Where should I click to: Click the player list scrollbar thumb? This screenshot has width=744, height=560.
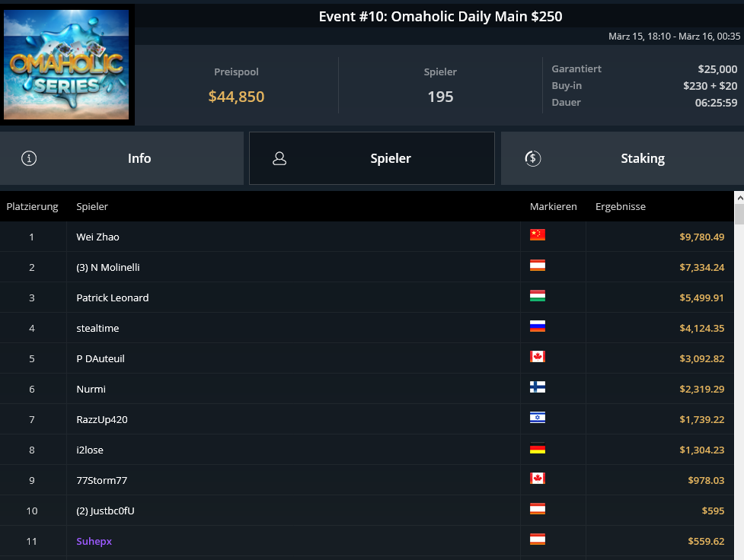tap(739, 214)
